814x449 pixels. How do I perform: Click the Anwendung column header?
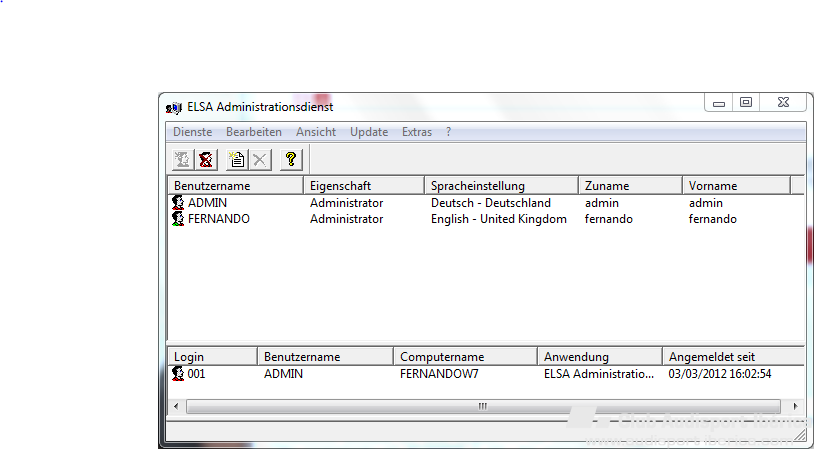click(600, 357)
